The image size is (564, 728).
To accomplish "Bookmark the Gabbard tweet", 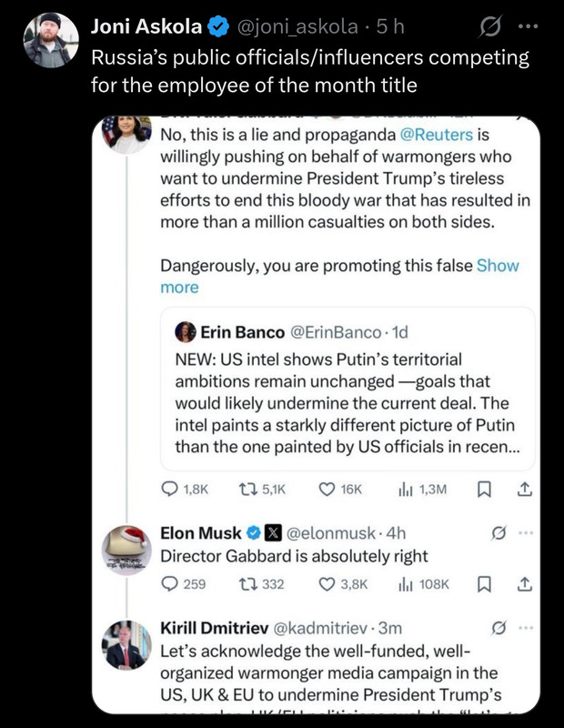I will point(486,489).
